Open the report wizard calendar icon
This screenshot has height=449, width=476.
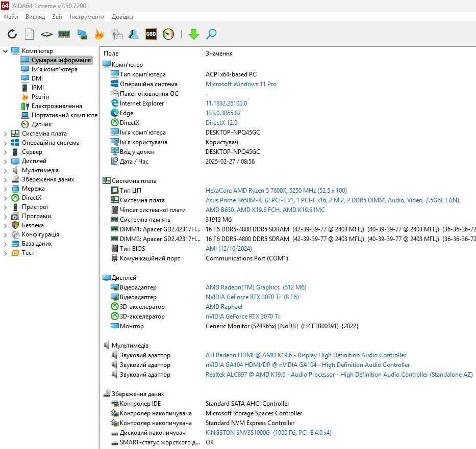[116, 34]
